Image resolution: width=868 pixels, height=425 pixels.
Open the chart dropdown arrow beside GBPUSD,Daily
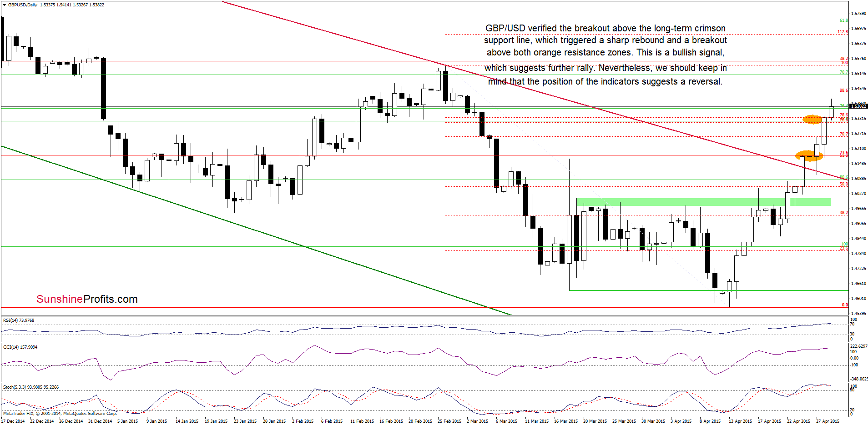pyautogui.click(x=5, y=5)
